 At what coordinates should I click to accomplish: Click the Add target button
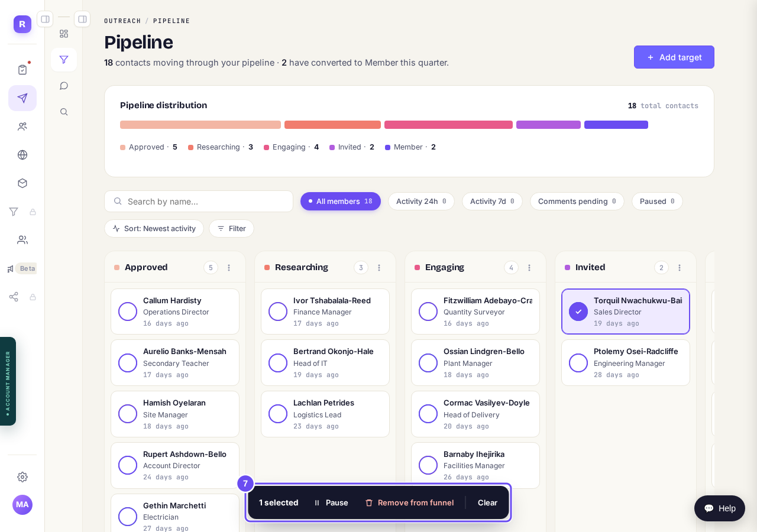tap(674, 57)
